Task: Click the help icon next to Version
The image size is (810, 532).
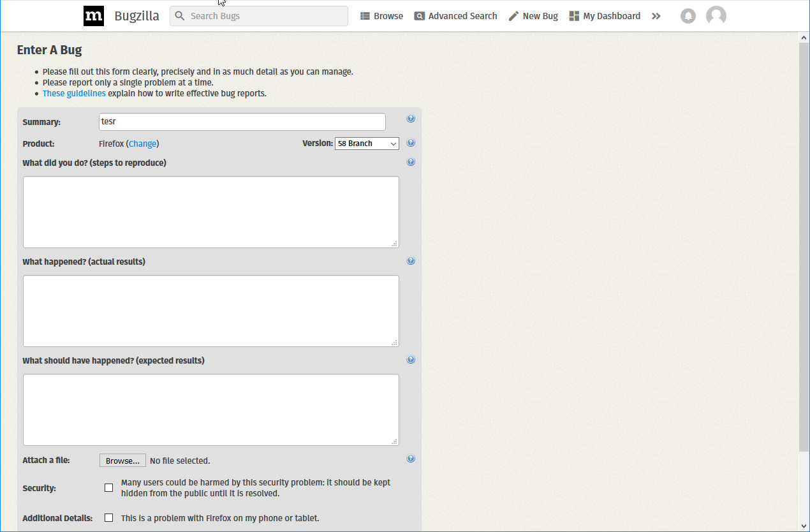Action: click(x=411, y=143)
